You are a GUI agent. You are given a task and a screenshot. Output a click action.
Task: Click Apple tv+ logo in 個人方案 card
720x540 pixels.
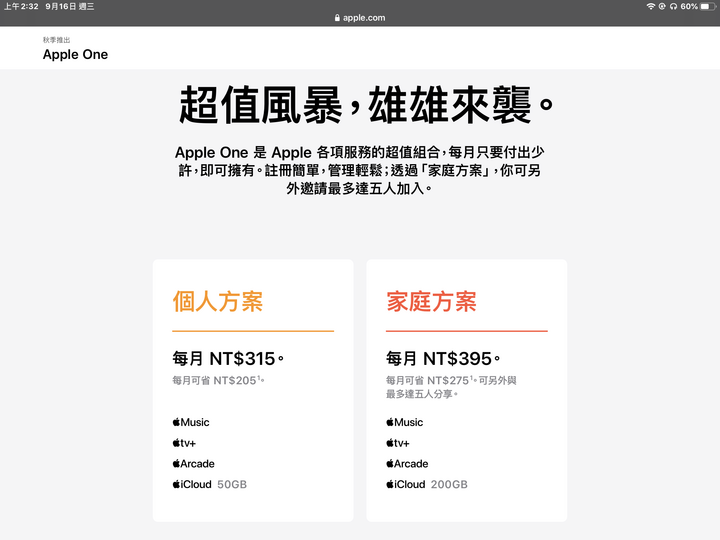click(184, 443)
